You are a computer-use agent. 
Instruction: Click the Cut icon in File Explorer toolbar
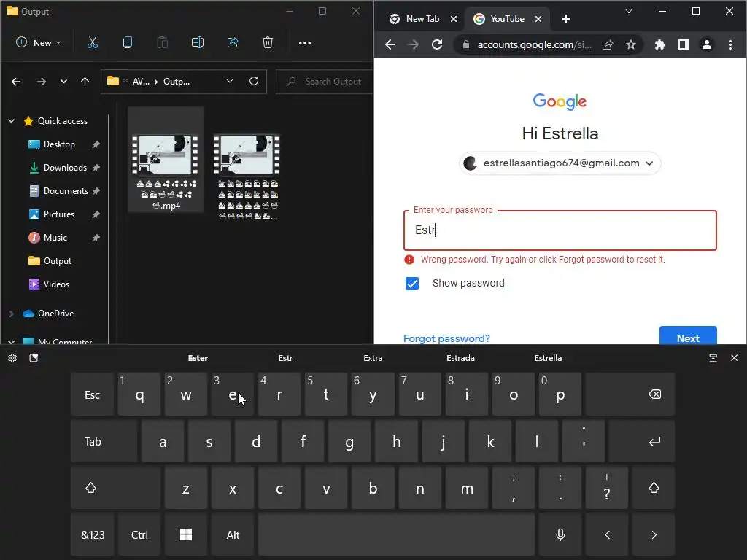(x=93, y=43)
